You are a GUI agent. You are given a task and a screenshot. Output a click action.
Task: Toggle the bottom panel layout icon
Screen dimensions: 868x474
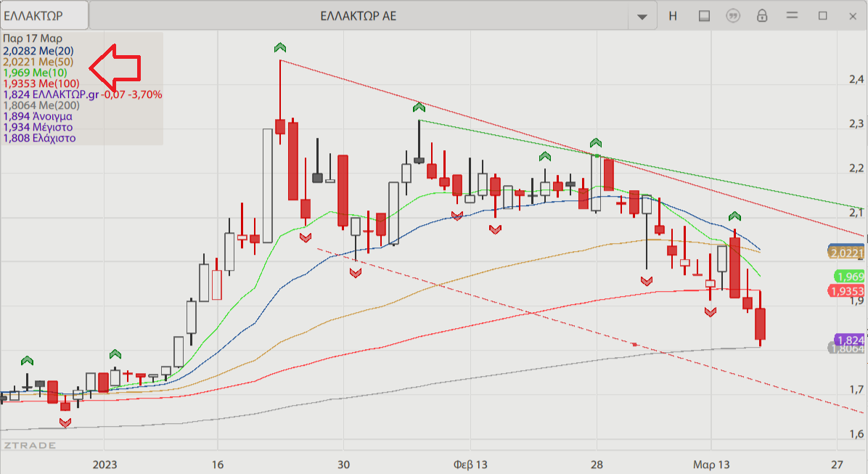tap(704, 16)
